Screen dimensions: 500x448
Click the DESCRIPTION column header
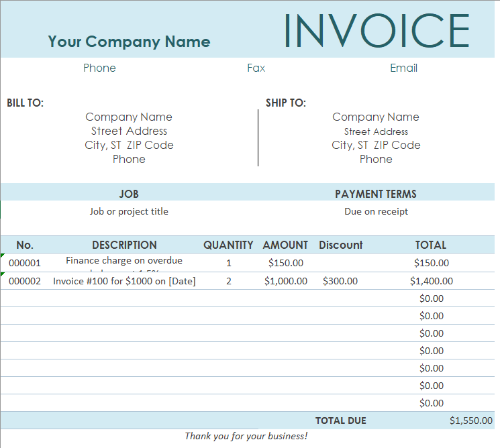pos(124,245)
